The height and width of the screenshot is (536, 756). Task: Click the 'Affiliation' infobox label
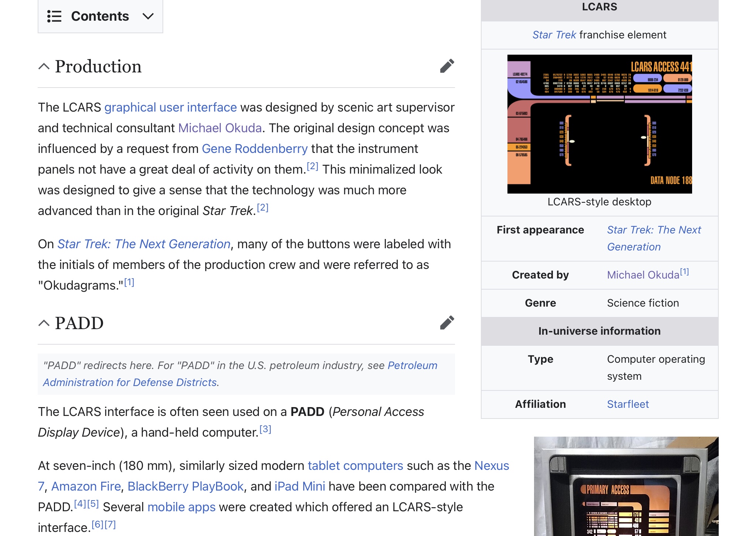540,404
